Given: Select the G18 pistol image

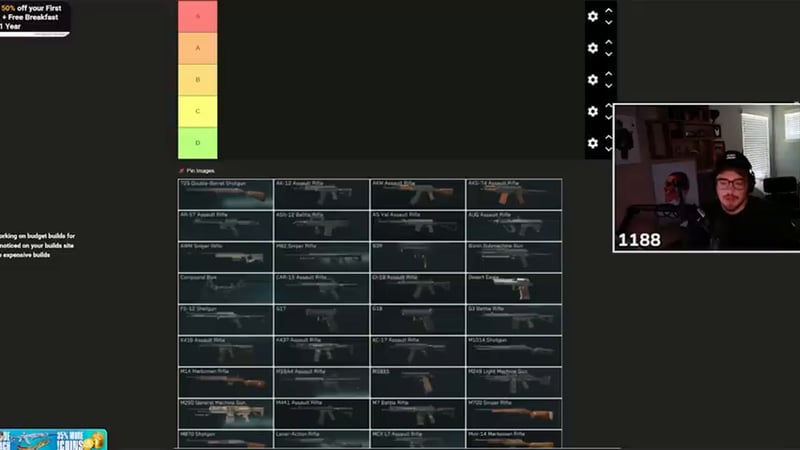Looking at the screenshot, I should (x=417, y=319).
